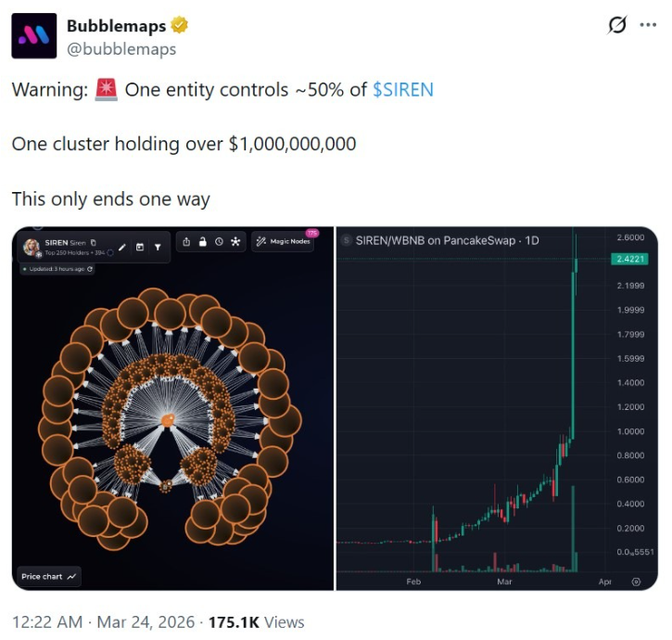The height and width of the screenshot is (640, 672).
Task: Click the share export icon
Action: click(x=186, y=242)
